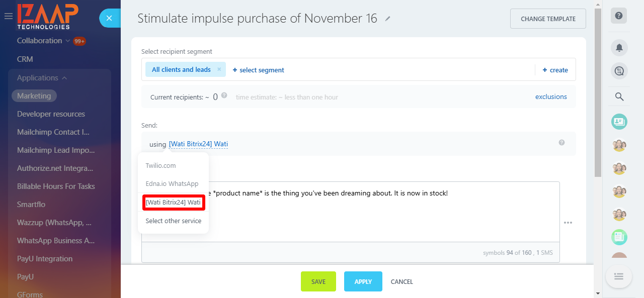Screen dimensions: 644x298
Task: Click the green SAVE button
Action: coord(318,281)
